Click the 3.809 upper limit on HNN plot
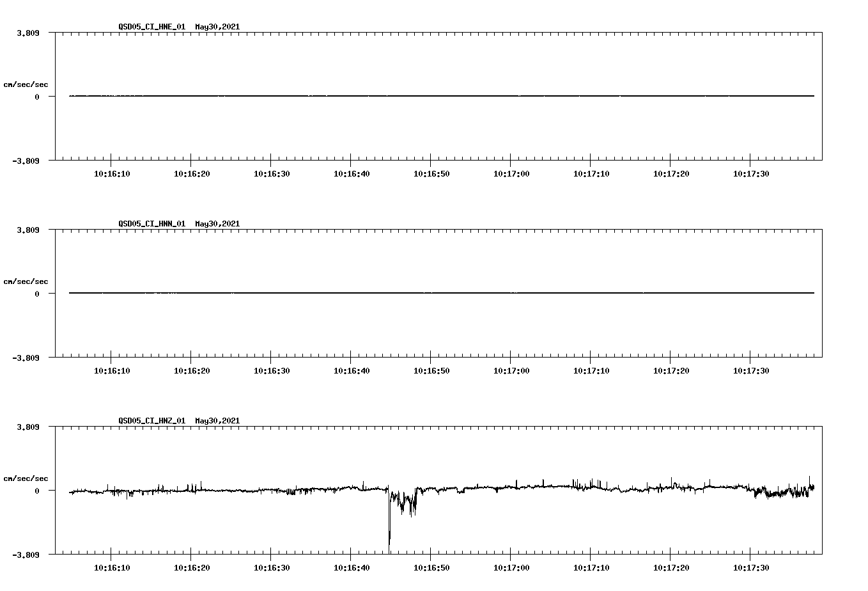 tap(28, 230)
